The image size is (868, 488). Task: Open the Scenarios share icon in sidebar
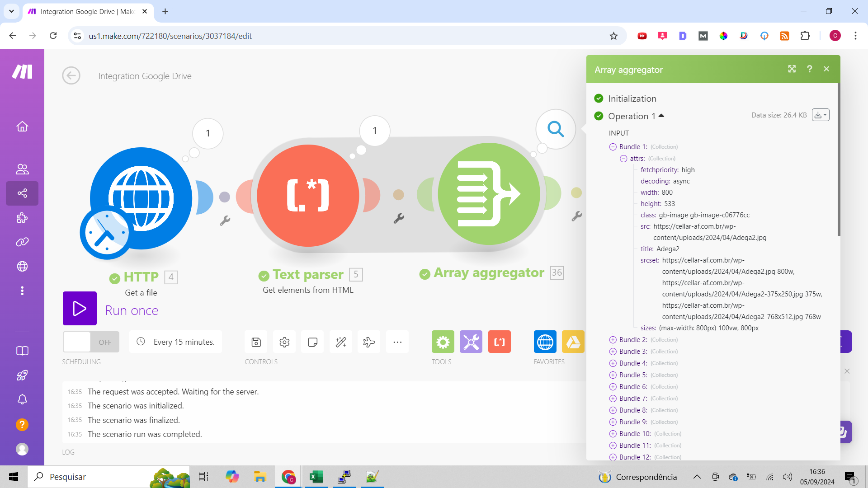tap(22, 193)
